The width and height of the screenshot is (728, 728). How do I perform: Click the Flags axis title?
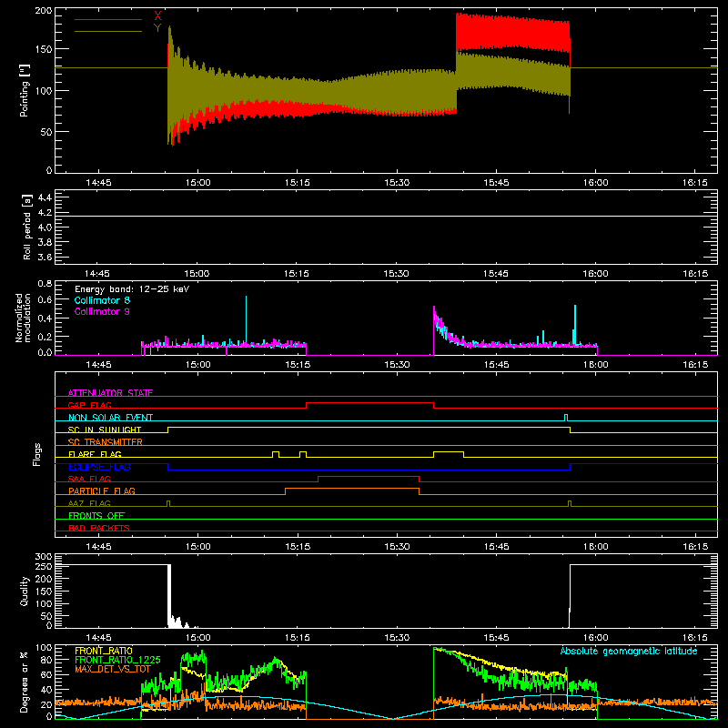coord(36,454)
